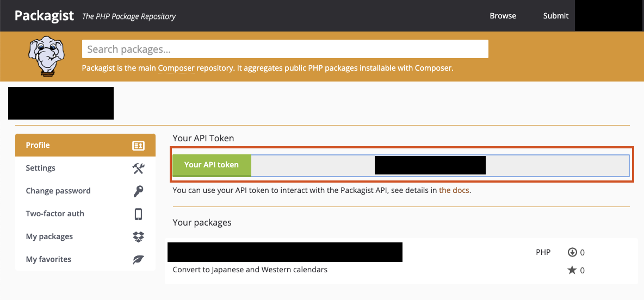The image size is (644, 300).
Task: Go to Change password page
Action: point(85,191)
